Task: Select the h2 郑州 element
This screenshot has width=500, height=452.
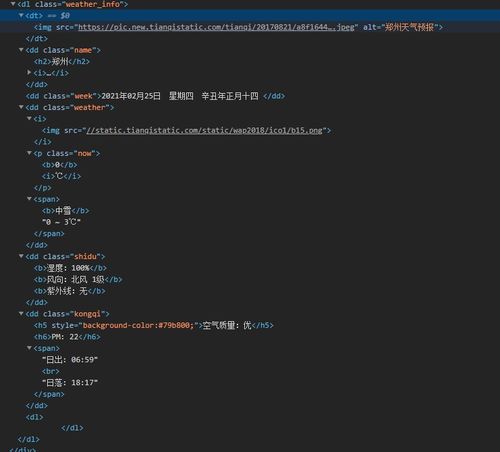Action: tap(62, 62)
